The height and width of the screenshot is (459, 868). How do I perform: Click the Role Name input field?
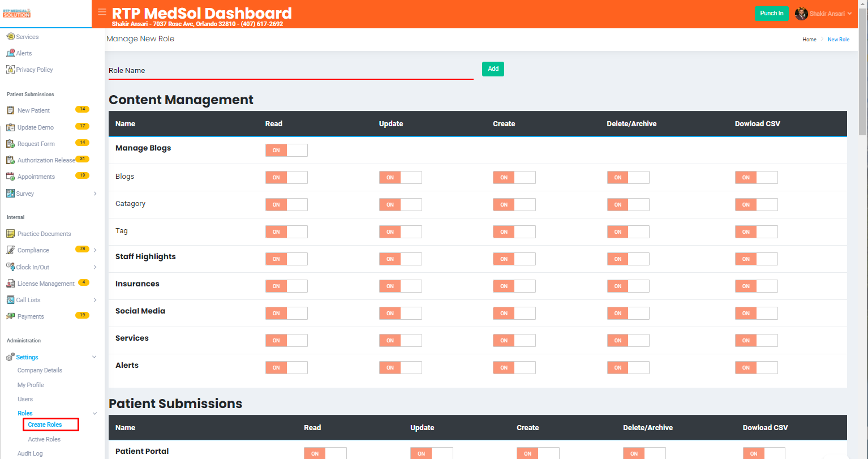pyautogui.click(x=291, y=71)
